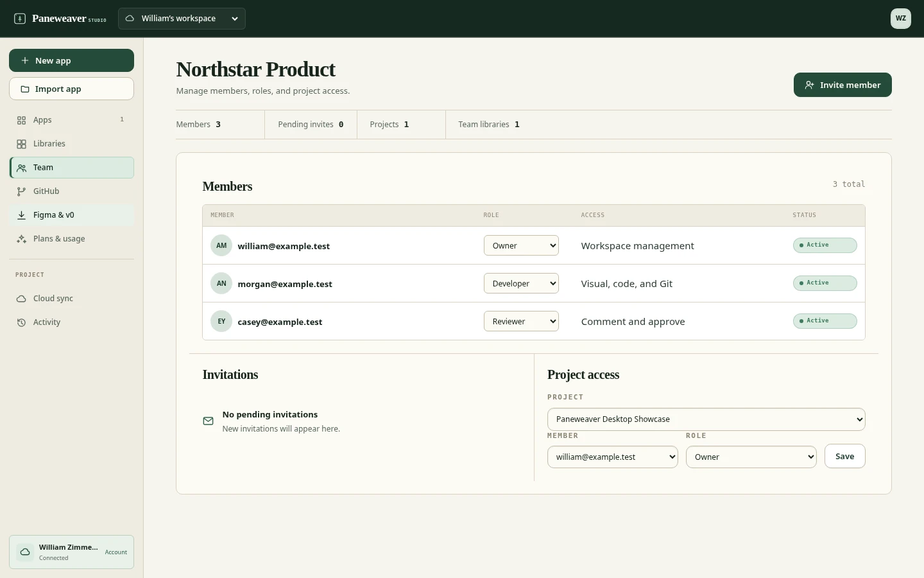The width and height of the screenshot is (924, 578).
Task: Go to Libraries in the sidebar
Action: tap(71, 144)
